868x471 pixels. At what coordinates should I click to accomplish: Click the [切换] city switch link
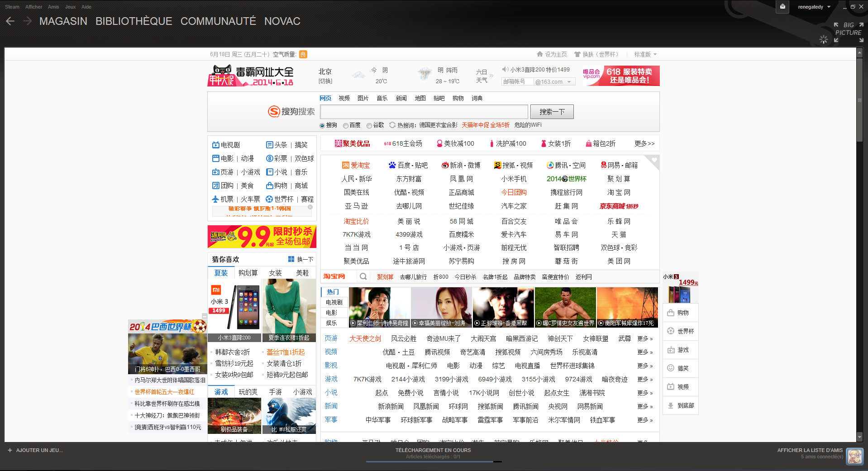point(325,81)
